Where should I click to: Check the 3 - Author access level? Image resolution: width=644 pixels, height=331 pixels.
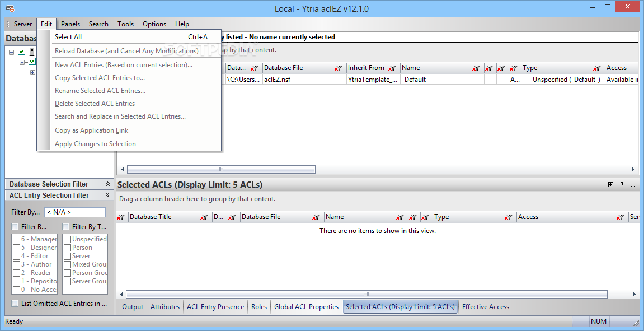click(16, 264)
